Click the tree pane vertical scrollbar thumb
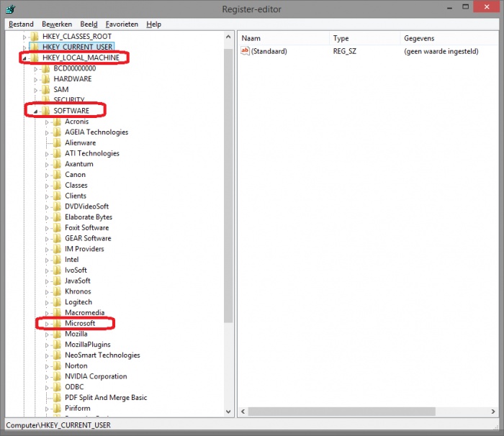The width and height of the screenshot is (504, 436). click(x=228, y=186)
